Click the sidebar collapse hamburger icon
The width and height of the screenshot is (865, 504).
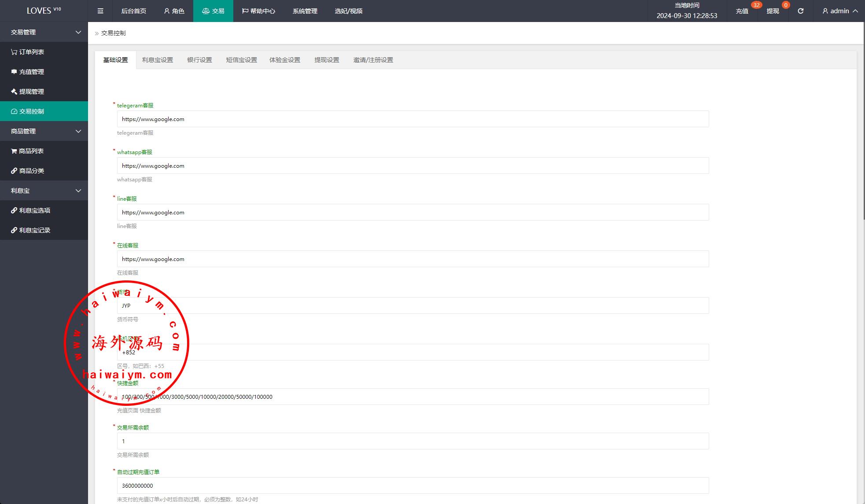(x=100, y=11)
